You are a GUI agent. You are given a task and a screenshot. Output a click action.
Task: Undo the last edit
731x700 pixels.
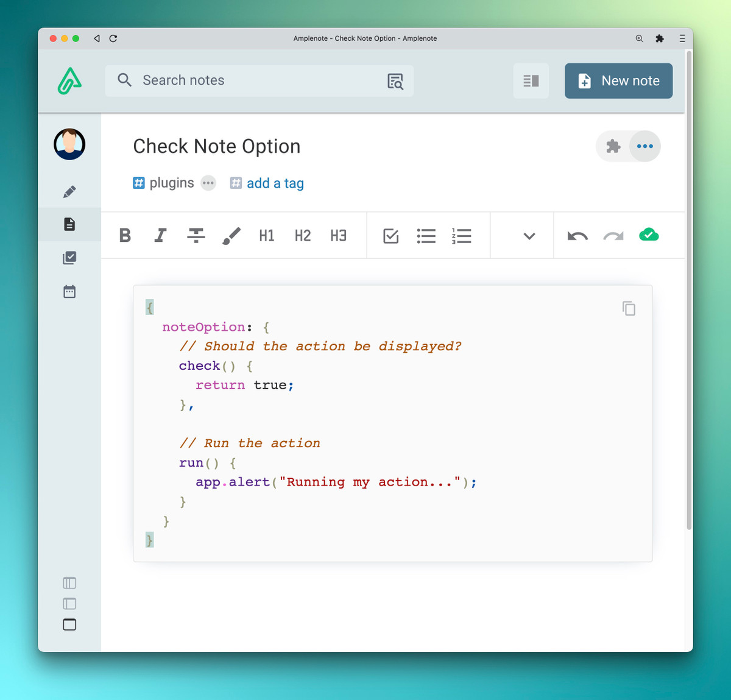[x=577, y=235]
